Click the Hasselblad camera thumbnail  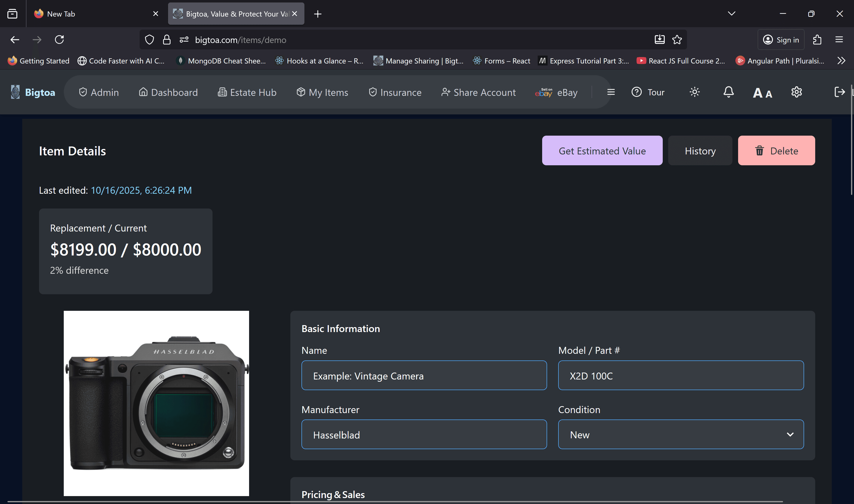point(156,403)
